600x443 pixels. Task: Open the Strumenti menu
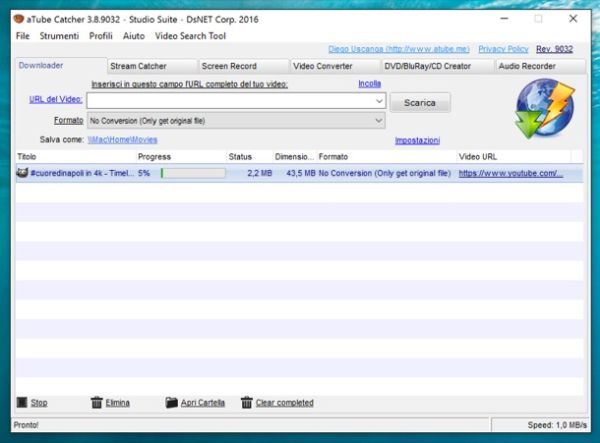point(59,36)
